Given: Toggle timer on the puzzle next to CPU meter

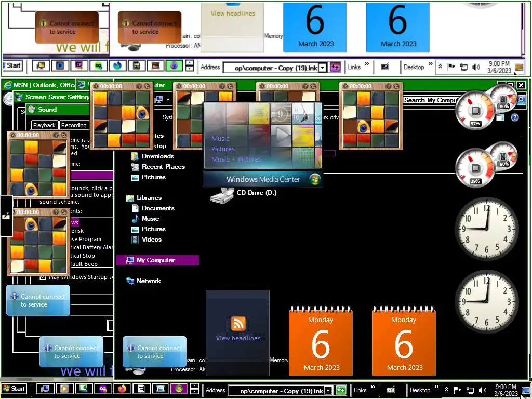Looking at the screenshot, I should 345,86.
